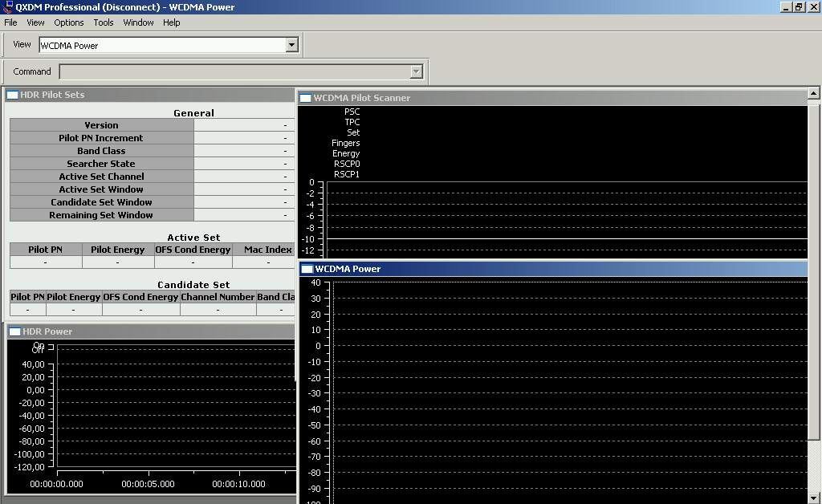Click the Active Set section heading
822x504 pixels.
coord(194,238)
